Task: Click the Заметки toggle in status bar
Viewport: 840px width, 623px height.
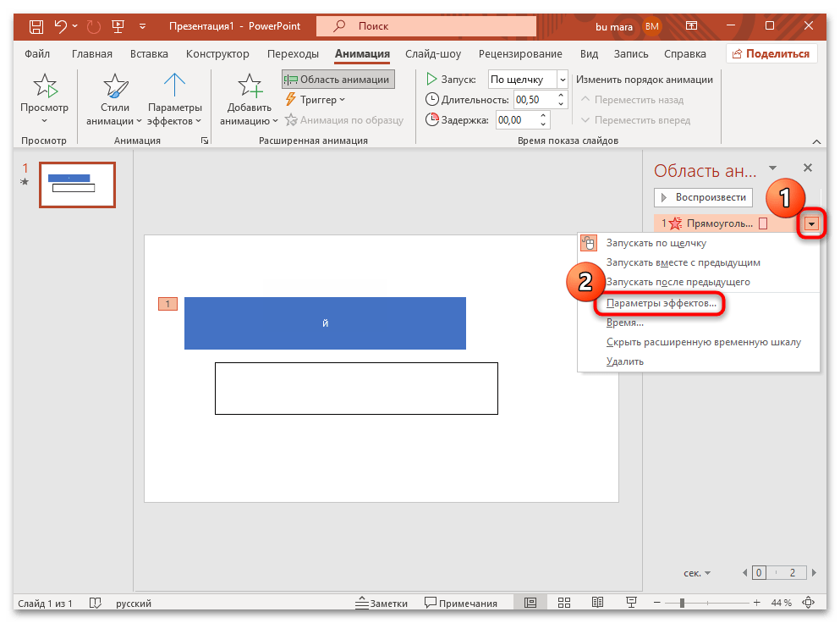Action: point(382,603)
